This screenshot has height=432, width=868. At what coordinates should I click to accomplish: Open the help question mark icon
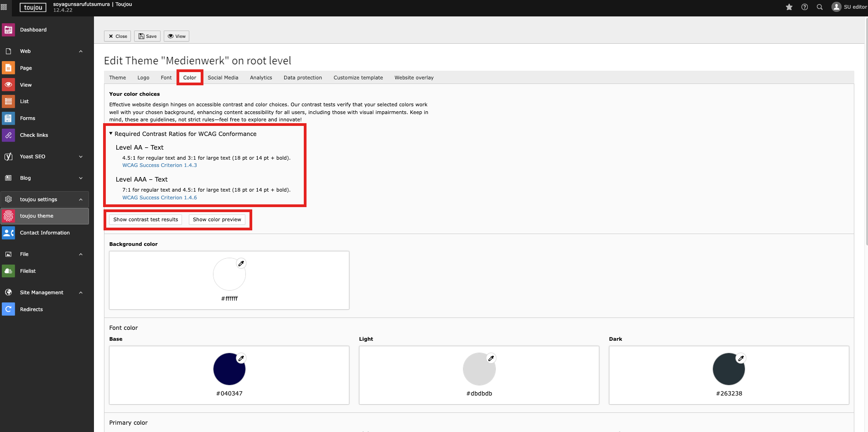tap(805, 7)
